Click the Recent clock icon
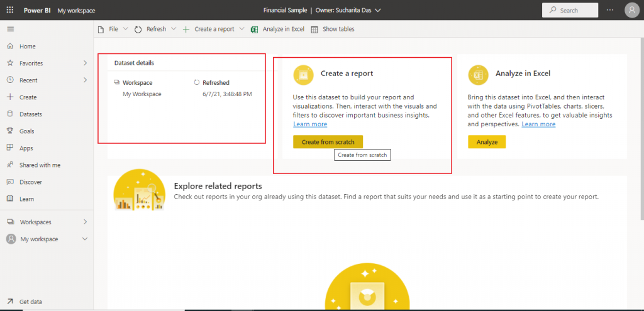The image size is (644, 311). [10, 80]
